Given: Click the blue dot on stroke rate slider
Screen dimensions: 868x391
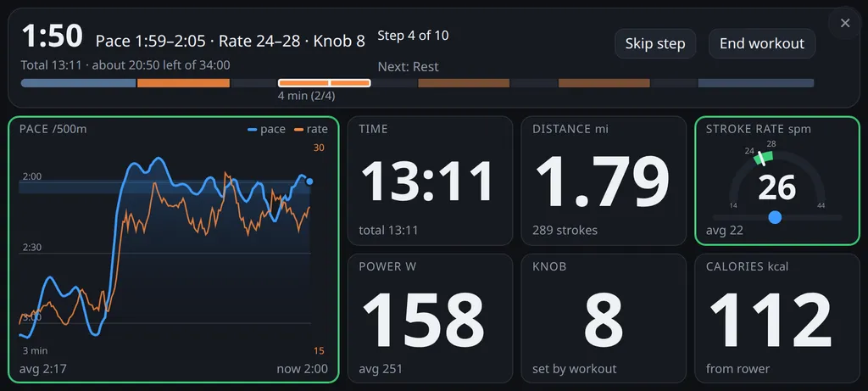Looking at the screenshot, I should pyautogui.click(x=775, y=218).
